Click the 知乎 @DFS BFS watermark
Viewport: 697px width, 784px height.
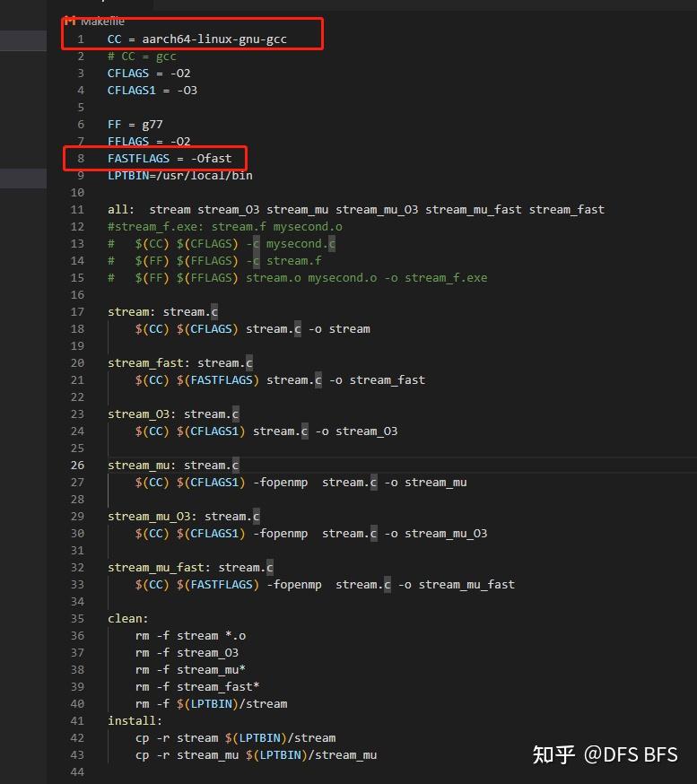pos(605,754)
